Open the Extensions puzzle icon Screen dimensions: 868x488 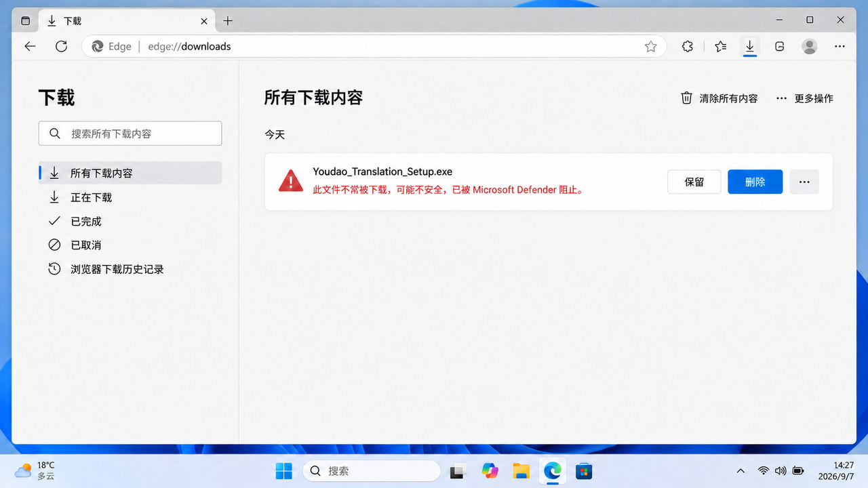(688, 46)
